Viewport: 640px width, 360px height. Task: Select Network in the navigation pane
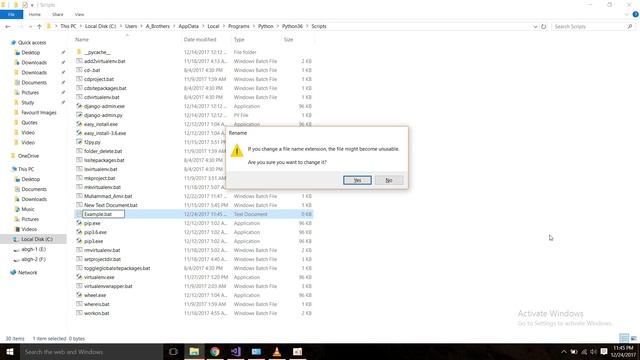pos(27,272)
